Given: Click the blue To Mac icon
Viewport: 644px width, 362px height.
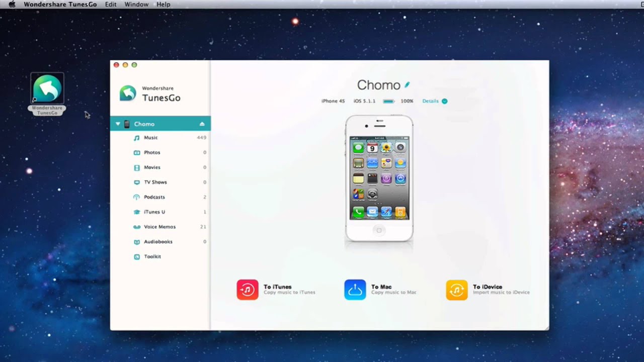Looking at the screenshot, I should click(355, 290).
